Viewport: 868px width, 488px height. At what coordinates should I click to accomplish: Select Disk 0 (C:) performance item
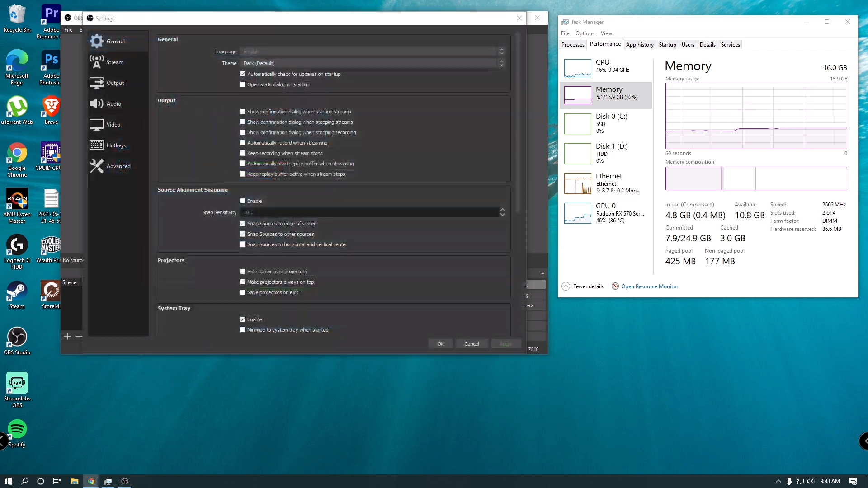pos(605,124)
